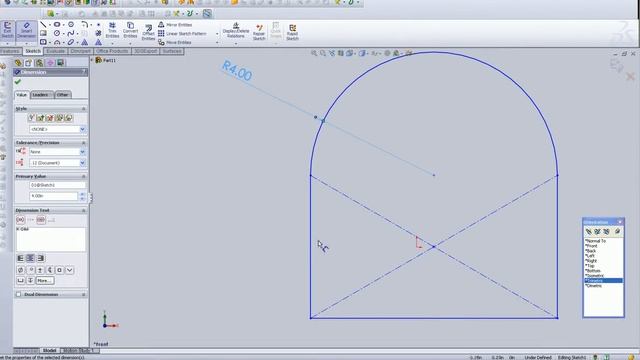Select left-justify dimension text icon
640x360 pixels.
click(x=20, y=258)
